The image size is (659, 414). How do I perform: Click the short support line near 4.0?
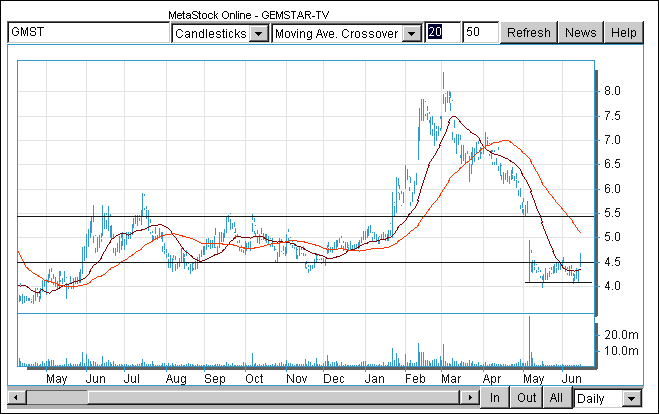tap(558, 282)
